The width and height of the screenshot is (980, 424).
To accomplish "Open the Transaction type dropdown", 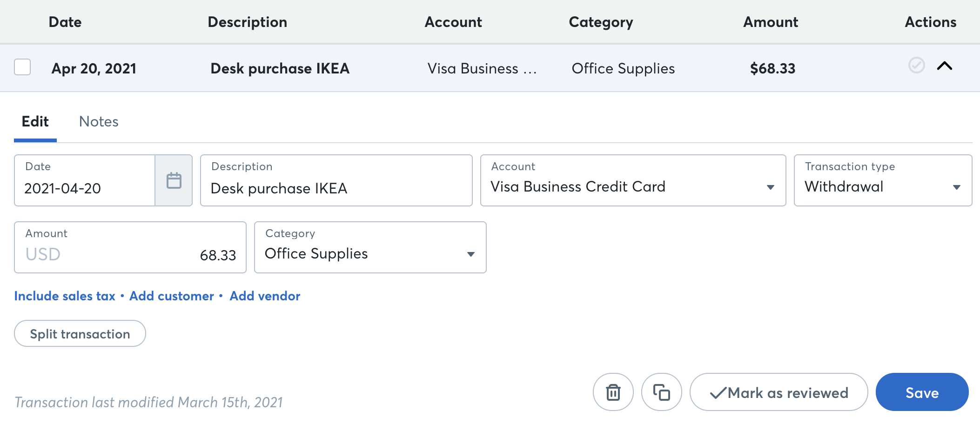I will point(957,186).
